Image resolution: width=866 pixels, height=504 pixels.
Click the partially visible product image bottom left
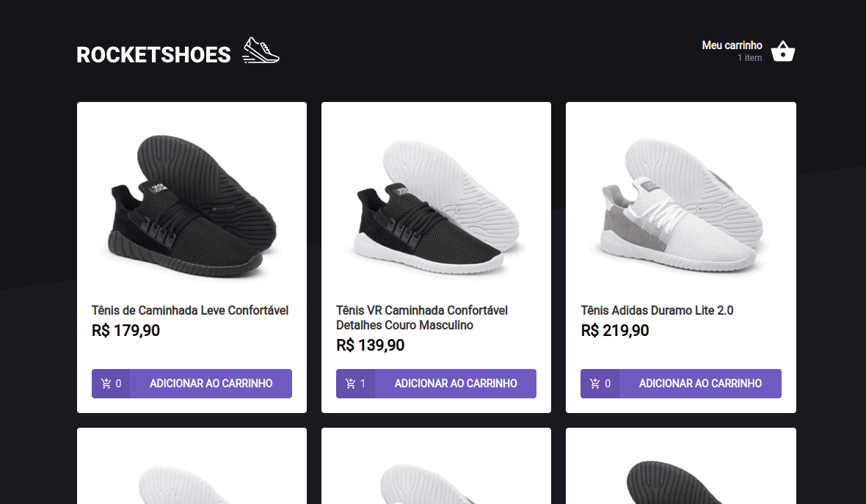(192, 477)
